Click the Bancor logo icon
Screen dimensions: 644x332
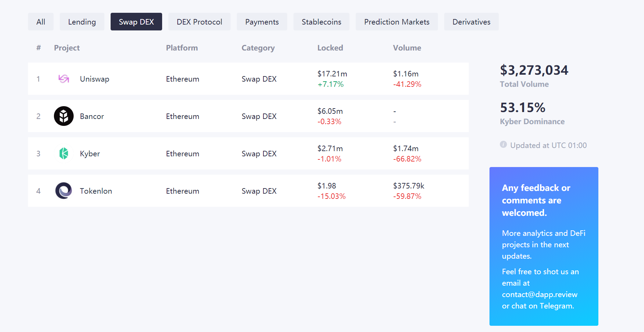pos(64,116)
